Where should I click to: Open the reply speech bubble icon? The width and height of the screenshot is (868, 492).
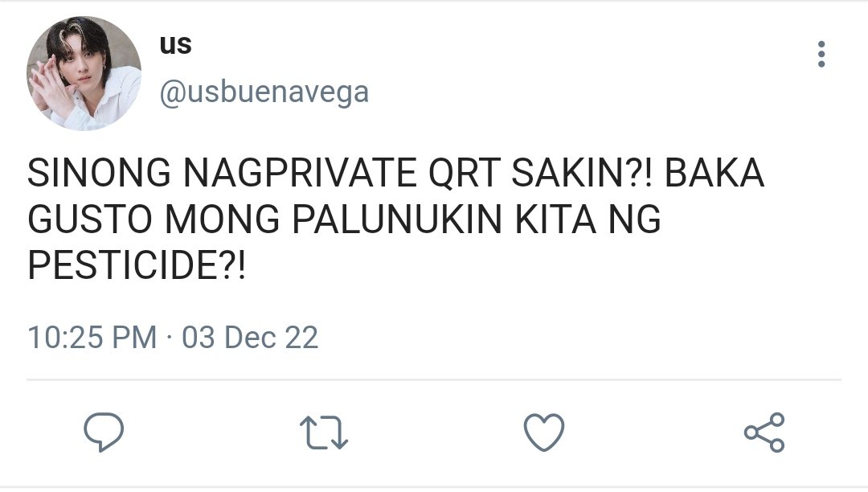coord(104,432)
